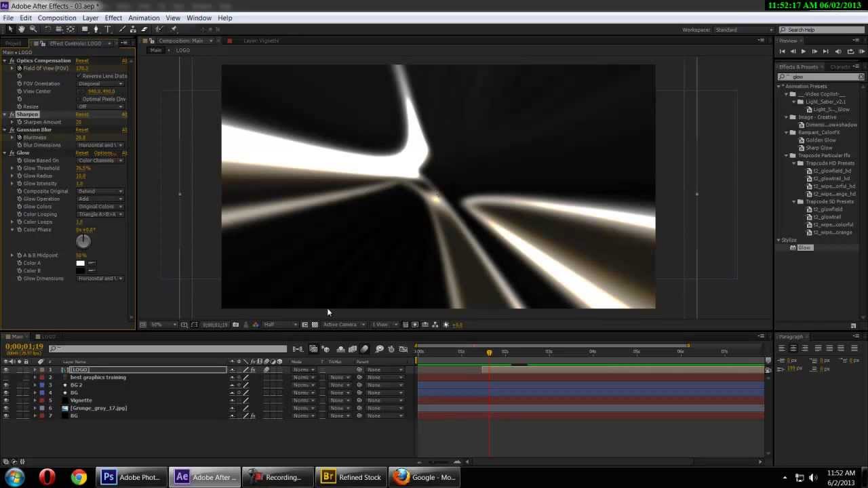Image resolution: width=868 pixels, height=488 pixels.
Task: Choose the Camera tool
Action: [x=59, y=29]
